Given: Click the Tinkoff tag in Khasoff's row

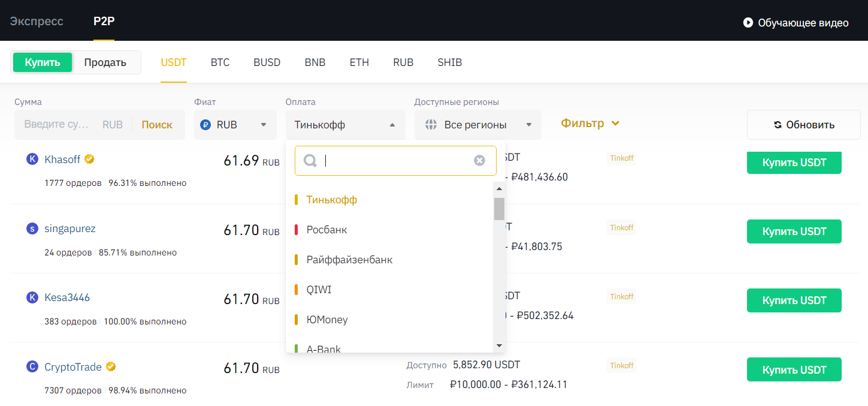Looking at the screenshot, I should pos(622,158).
